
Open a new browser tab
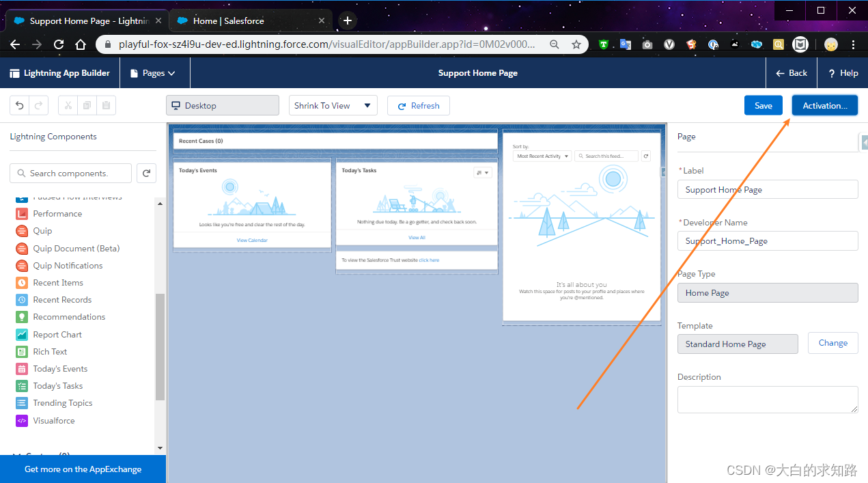pyautogui.click(x=348, y=20)
